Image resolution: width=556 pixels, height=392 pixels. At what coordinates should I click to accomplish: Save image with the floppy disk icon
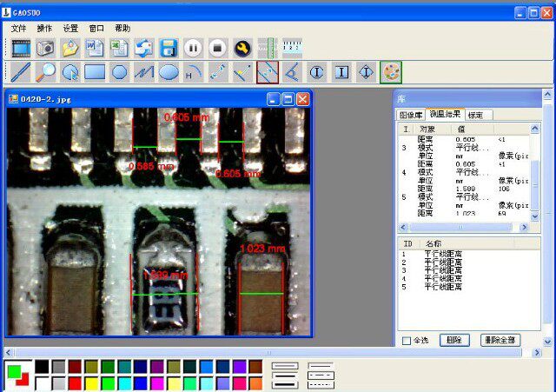[169, 48]
